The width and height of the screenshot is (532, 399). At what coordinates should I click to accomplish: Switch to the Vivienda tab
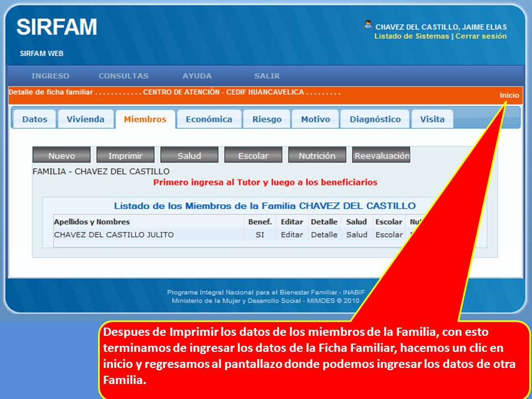[85, 119]
